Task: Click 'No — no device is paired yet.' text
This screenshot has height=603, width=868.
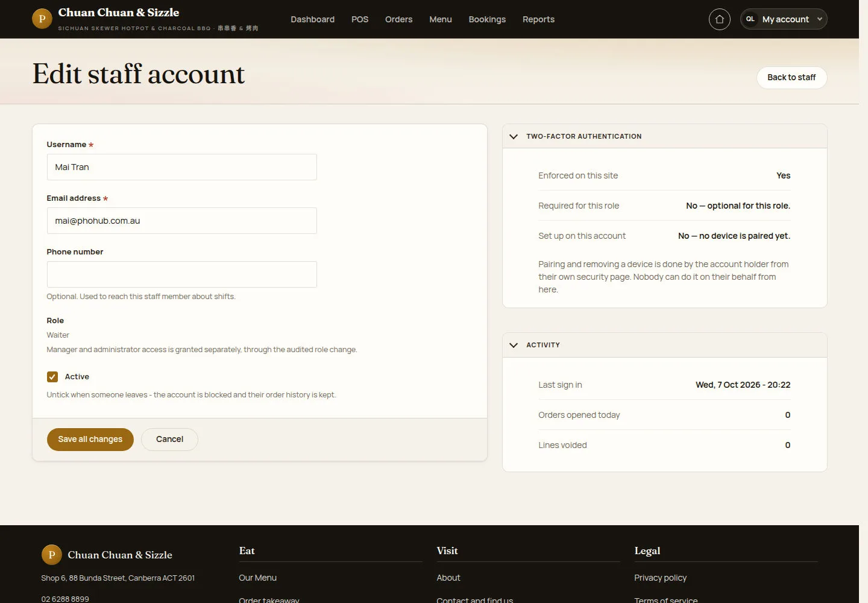Action: coord(734,236)
